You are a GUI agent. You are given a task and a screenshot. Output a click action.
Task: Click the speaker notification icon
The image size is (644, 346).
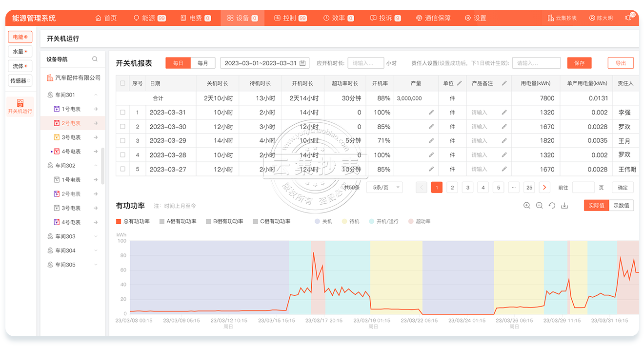tap(628, 18)
